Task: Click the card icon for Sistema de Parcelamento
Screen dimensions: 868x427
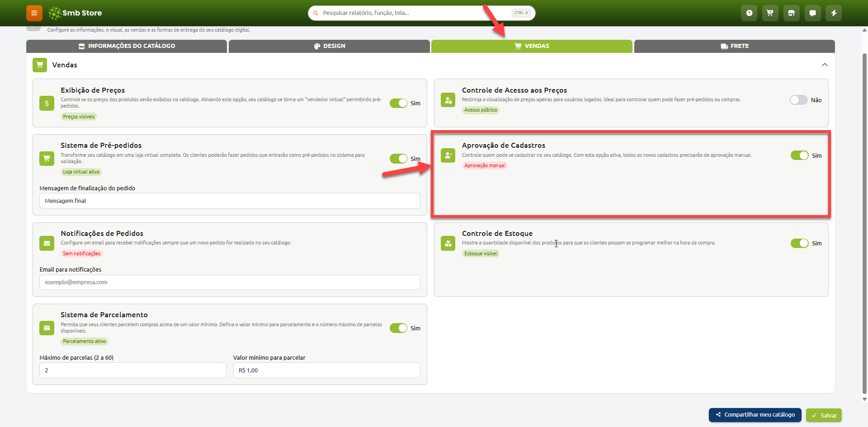Action: [x=47, y=328]
